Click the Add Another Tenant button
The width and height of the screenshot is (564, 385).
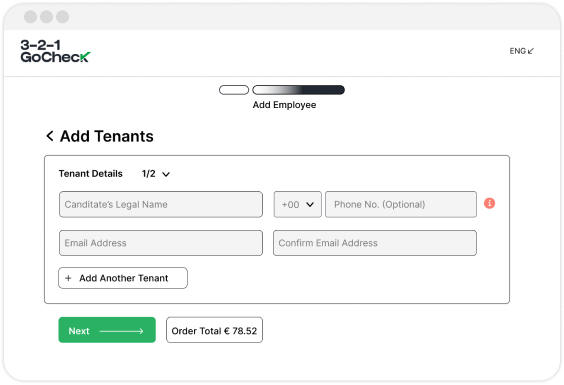pyautogui.click(x=123, y=278)
